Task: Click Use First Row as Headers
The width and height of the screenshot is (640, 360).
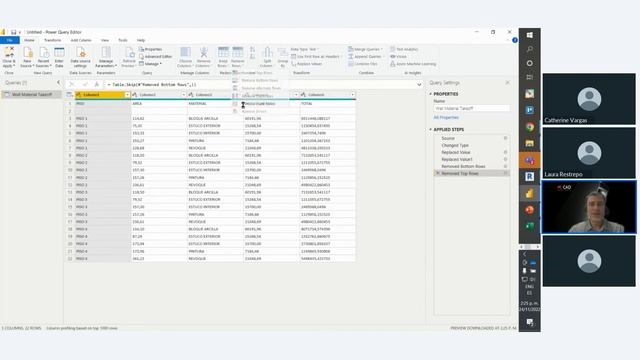Action: [316, 57]
